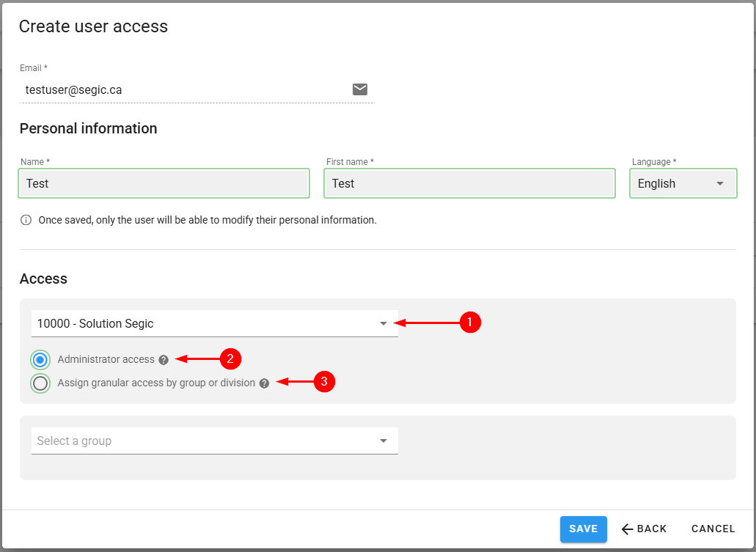The image size is (756, 552).
Task: Open the Language dropdown showing English
Action: [x=682, y=183]
